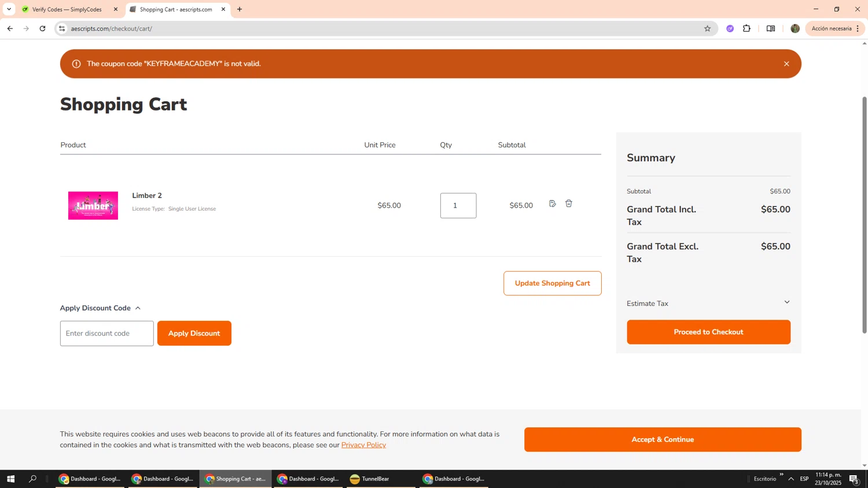The width and height of the screenshot is (868, 488).
Task: Focus the quantity field for Limber 2
Action: [458, 205]
